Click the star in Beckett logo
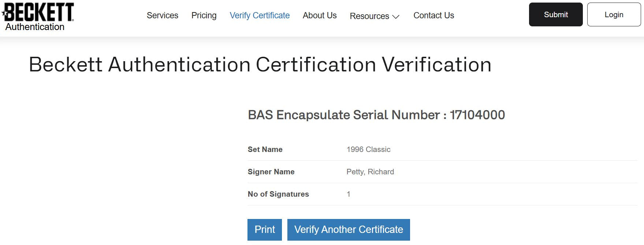 [x=4, y=14]
